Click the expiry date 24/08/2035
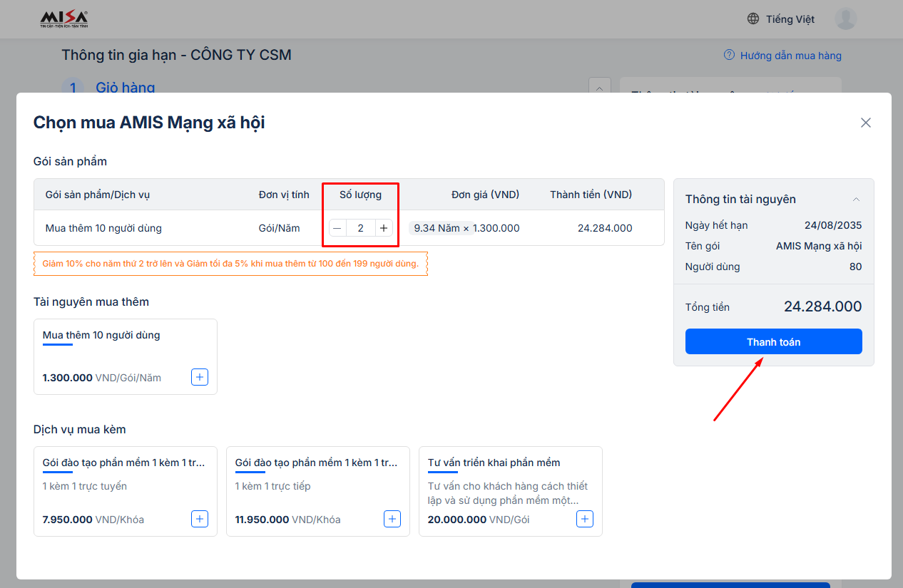 [833, 225]
